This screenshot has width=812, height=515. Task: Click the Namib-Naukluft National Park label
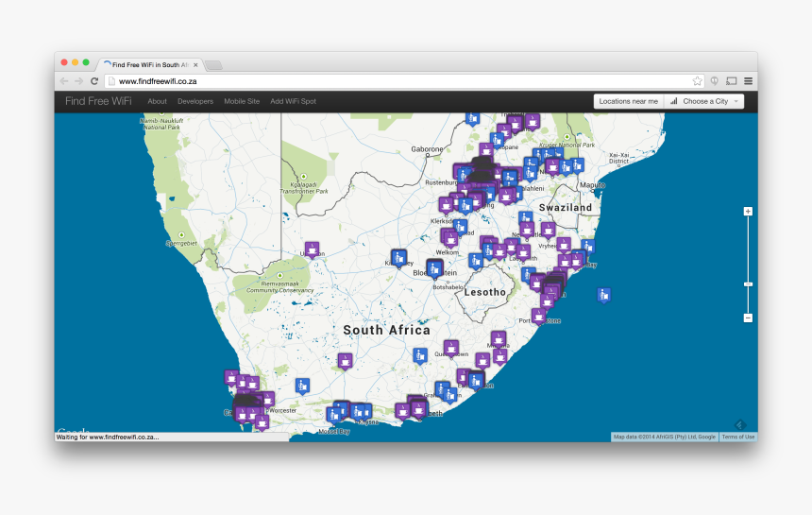161,123
